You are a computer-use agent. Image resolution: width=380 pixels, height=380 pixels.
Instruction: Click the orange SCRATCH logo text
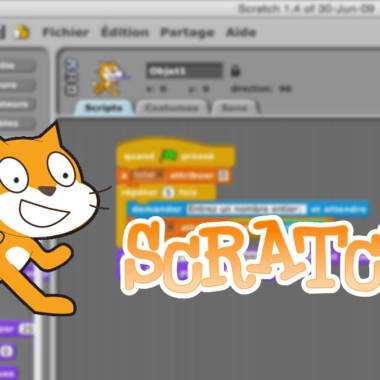pos(252,257)
